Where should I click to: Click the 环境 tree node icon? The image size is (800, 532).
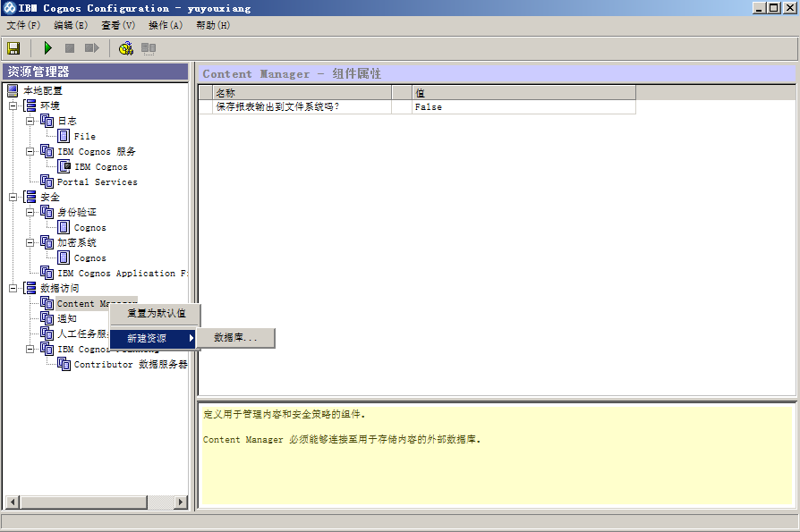click(x=30, y=106)
